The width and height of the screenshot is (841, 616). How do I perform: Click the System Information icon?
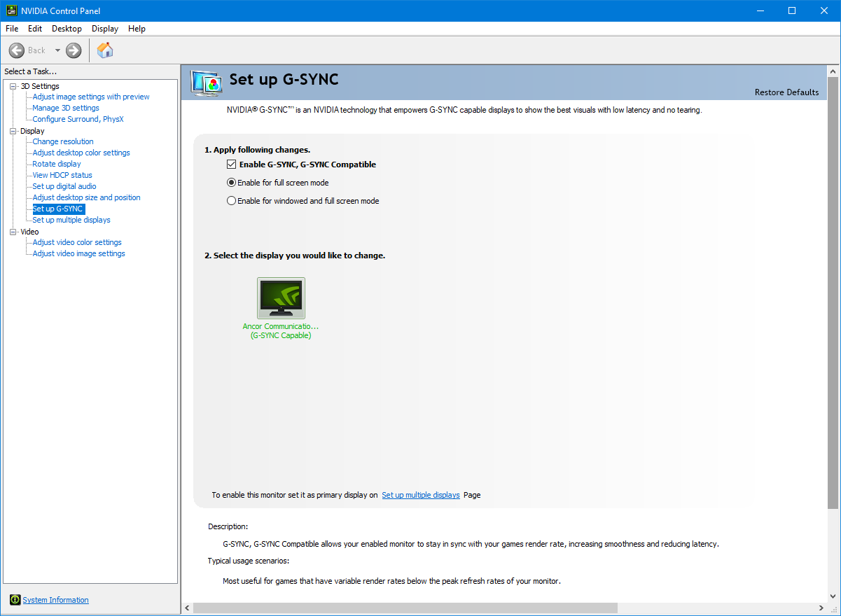pos(15,600)
